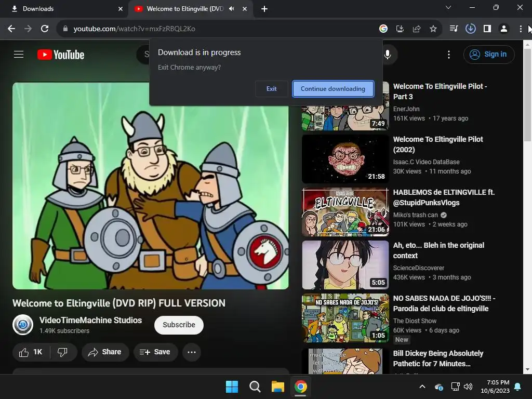Viewport: 532px width, 399px height.
Task: Open File Explorer from taskbar
Action: pos(277,387)
